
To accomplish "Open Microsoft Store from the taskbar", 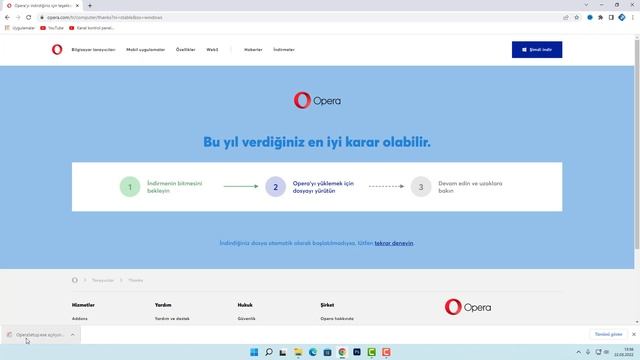I will 327,352.
